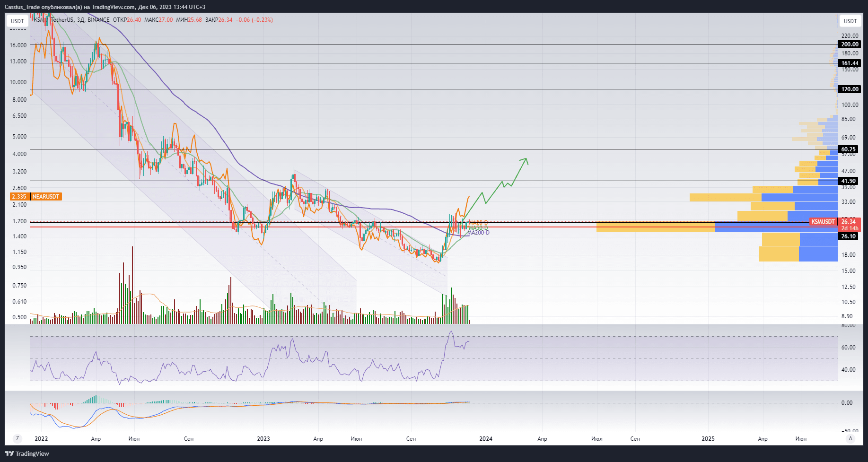The height and width of the screenshot is (462, 868).
Task: Click the 2d 14h bar countdown label
Action: pyautogui.click(x=850, y=228)
